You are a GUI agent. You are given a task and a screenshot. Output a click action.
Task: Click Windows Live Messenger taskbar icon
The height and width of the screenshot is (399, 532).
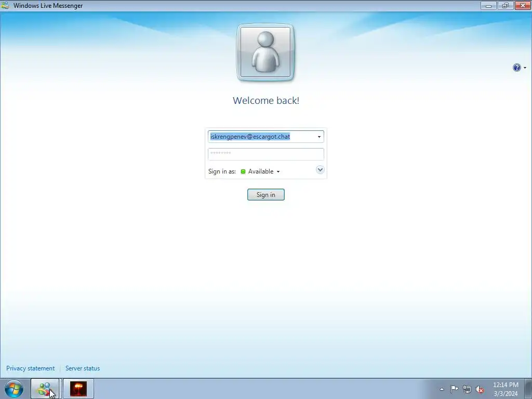(45, 389)
